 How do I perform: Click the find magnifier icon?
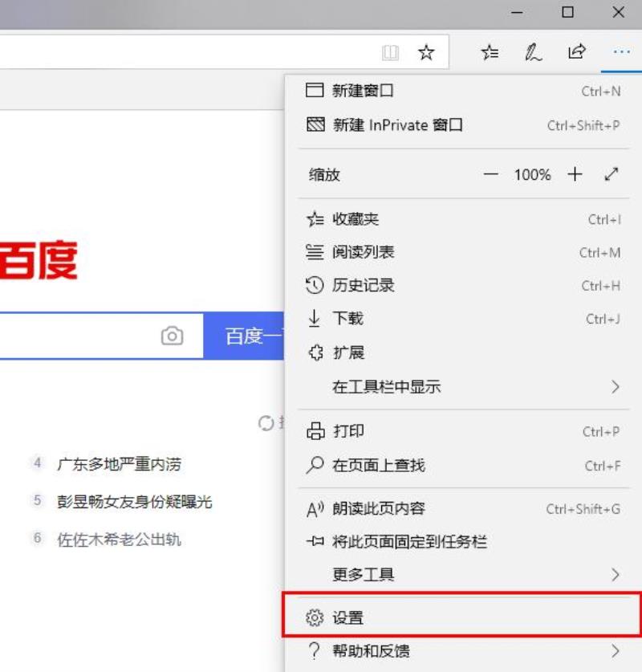315,465
